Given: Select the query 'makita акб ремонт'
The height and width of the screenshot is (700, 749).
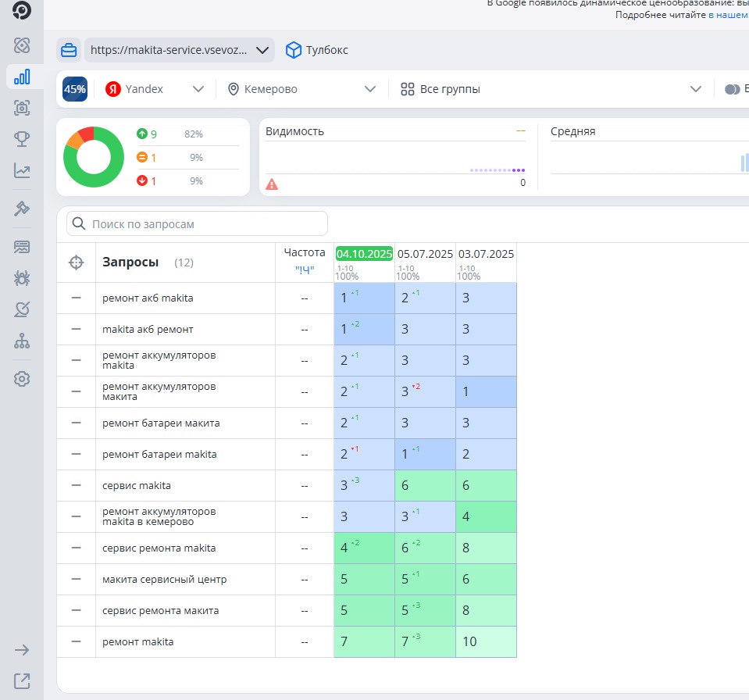Looking at the screenshot, I should [148, 329].
